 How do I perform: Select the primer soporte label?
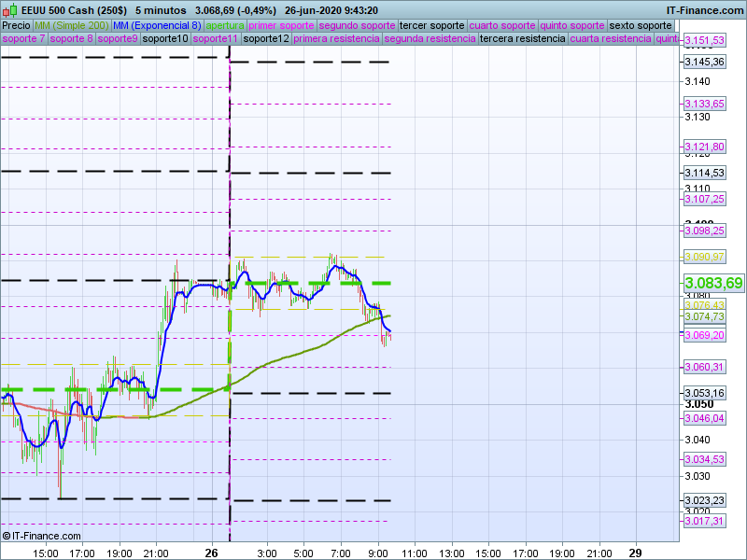[282, 25]
